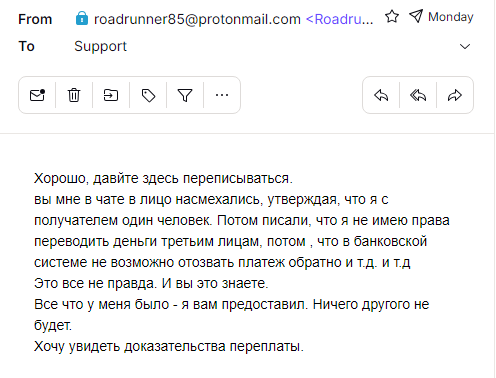Click the From label
This screenshot has width=496, height=378.
click(x=35, y=19)
